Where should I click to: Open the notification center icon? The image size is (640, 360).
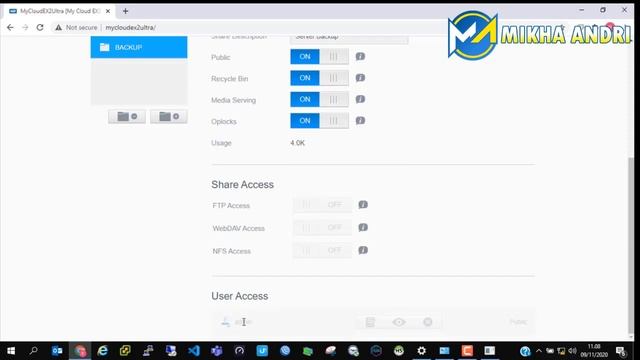pos(621,351)
